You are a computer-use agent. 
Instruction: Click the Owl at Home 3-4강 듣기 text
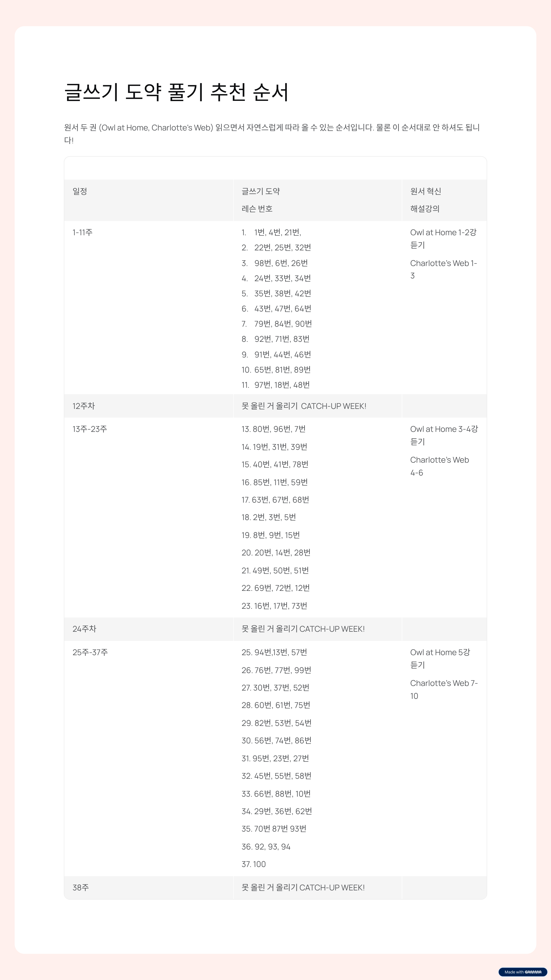[x=444, y=435]
